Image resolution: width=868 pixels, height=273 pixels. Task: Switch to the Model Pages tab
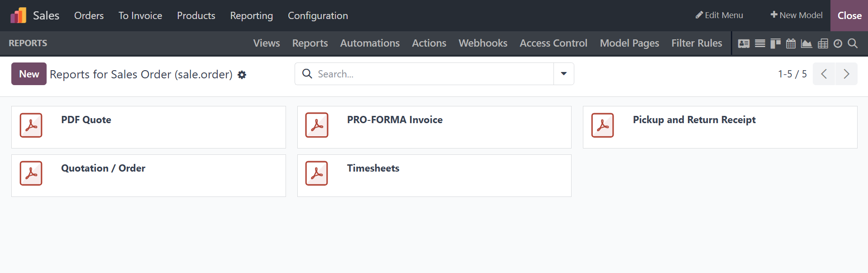(630, 43)
